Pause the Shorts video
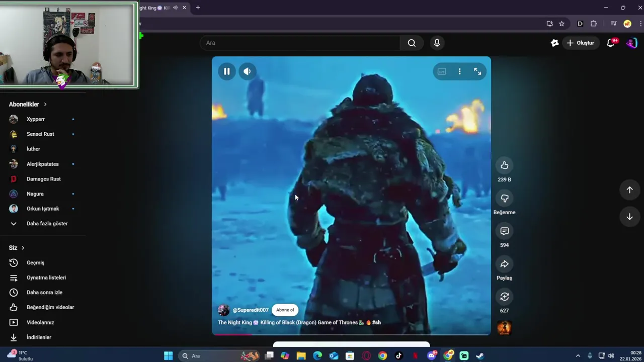 (227, 71)
